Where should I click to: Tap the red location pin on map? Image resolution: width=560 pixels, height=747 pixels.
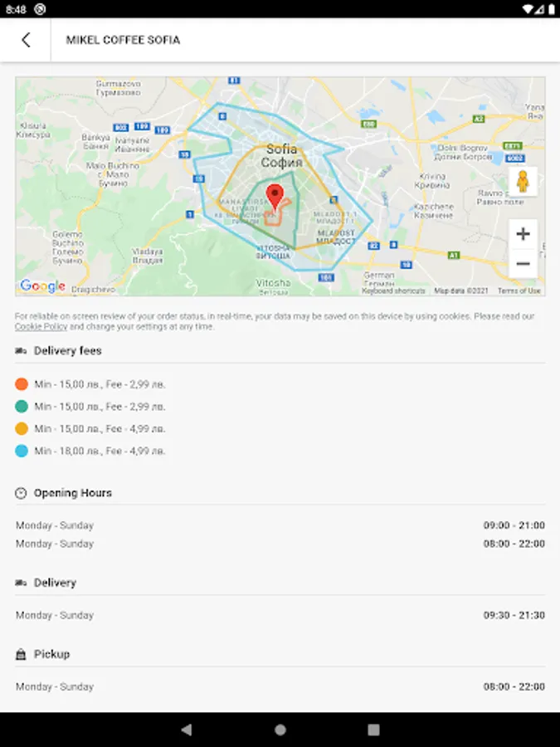coord(275,198)
